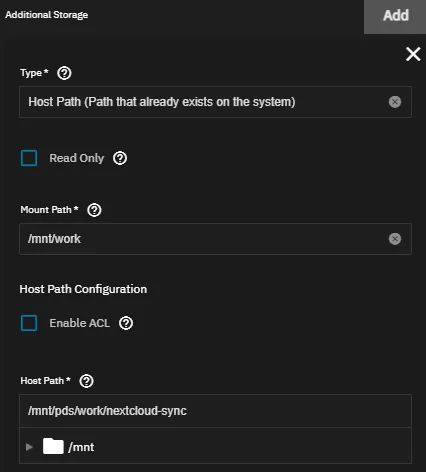Click the Additional Storage heading

47,15
